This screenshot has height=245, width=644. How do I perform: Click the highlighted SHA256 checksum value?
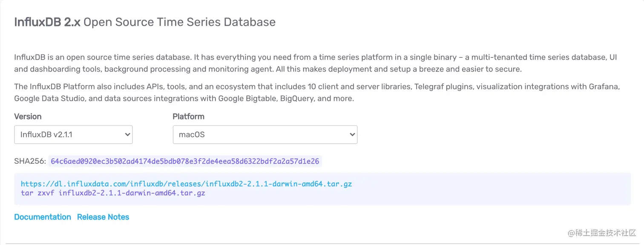pos(185,161)
